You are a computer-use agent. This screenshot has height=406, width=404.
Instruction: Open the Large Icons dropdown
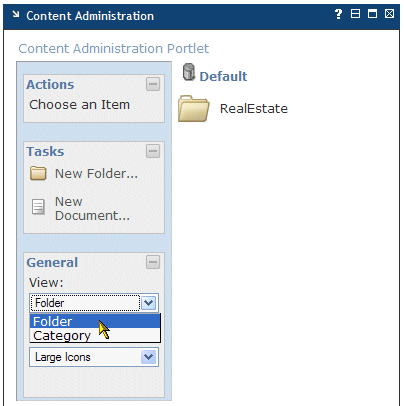coord(94,357)
